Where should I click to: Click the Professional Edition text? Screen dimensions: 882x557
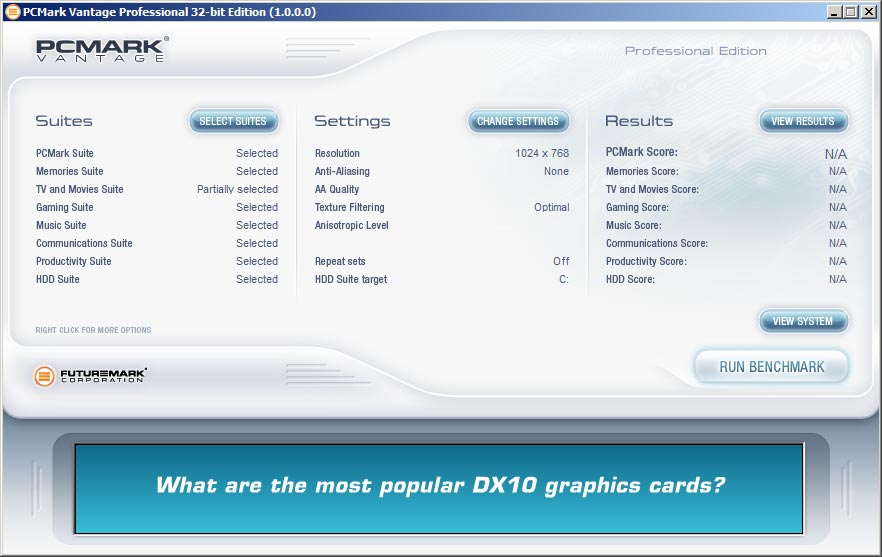(x=696, y=51)
